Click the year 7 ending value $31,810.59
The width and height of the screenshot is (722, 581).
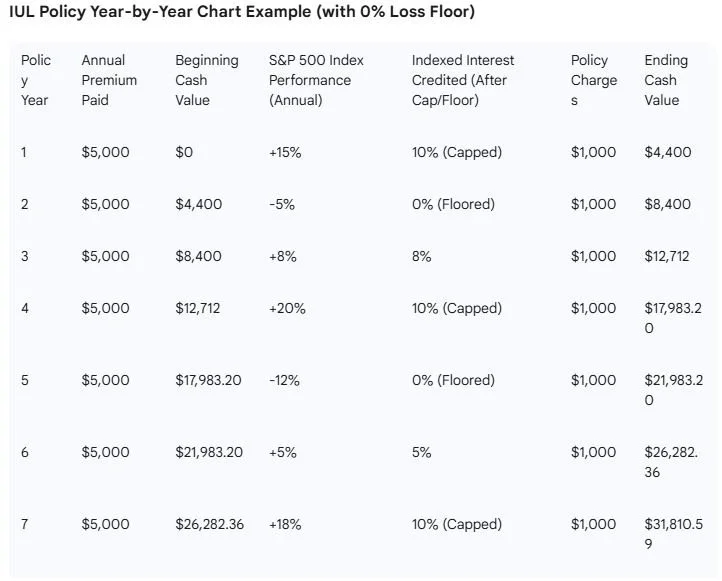673,534
